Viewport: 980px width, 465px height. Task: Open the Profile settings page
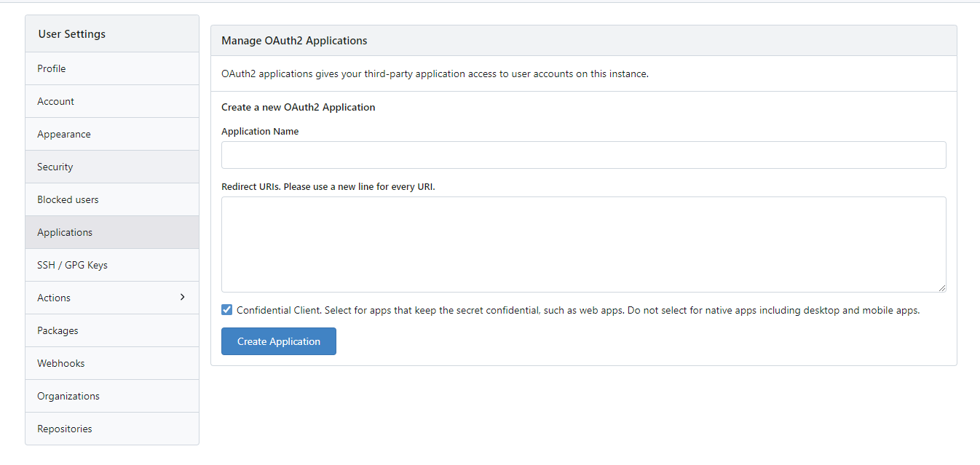tap(52, 68)
